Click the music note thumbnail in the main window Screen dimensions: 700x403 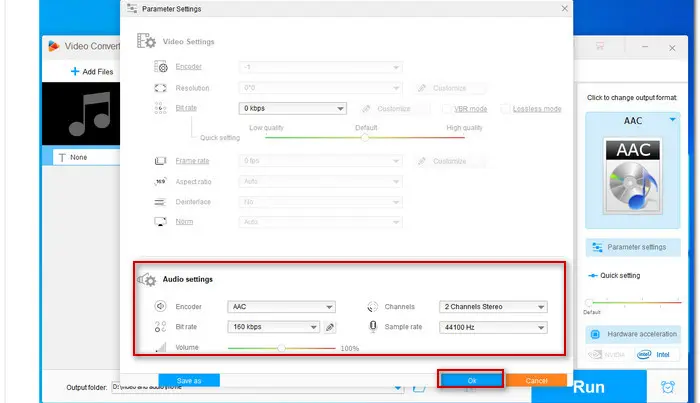point(81,113)
